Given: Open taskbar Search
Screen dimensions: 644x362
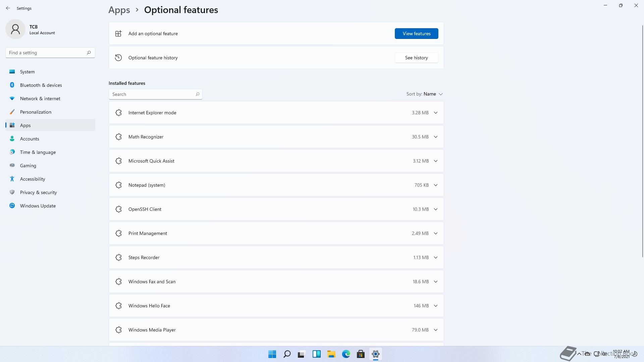Looking at the screenshot, I should coord(287,354).
